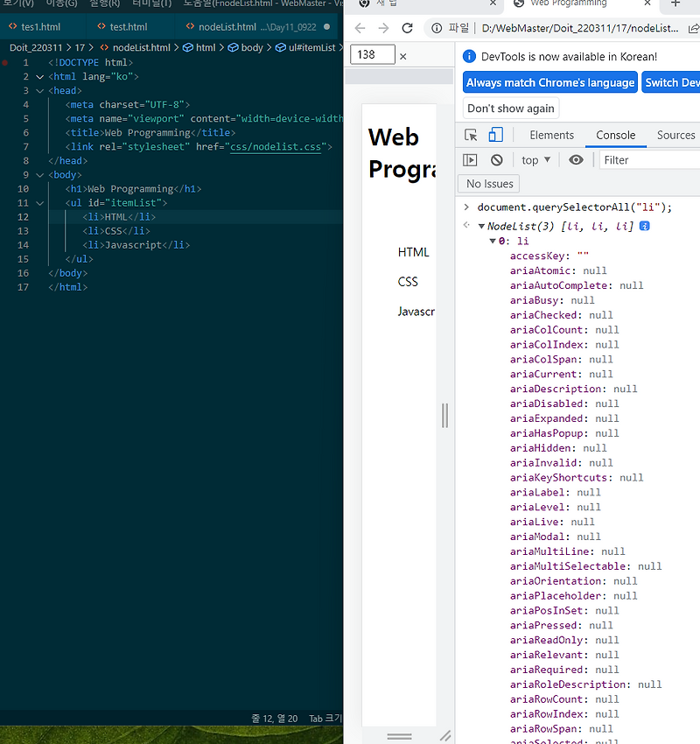The image size is (700, 744).
Task: Switch to the Elements tab in DevTools
Action: coord(551,136)
